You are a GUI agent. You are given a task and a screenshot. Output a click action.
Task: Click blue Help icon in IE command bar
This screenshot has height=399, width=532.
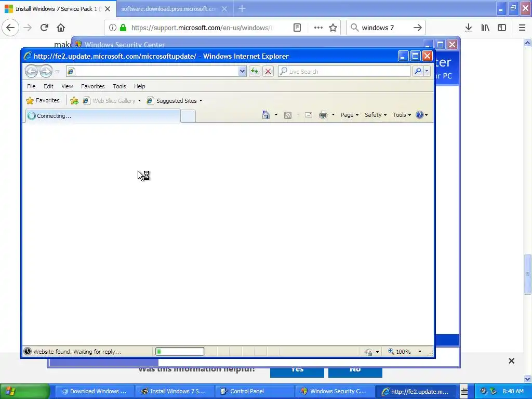(420, 115)
